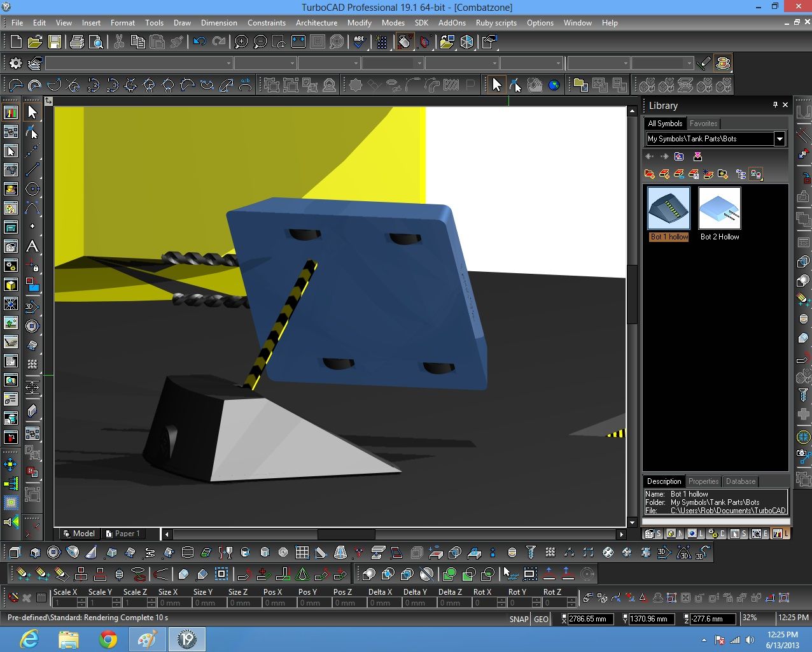Click the Save floppy disk icon
812x652 pixels.
pyautogui.click(x=55, y=42)
